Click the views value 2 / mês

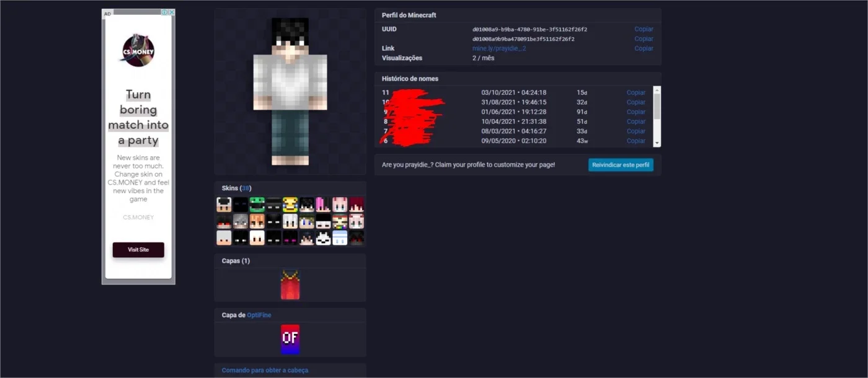pos(484,58)
